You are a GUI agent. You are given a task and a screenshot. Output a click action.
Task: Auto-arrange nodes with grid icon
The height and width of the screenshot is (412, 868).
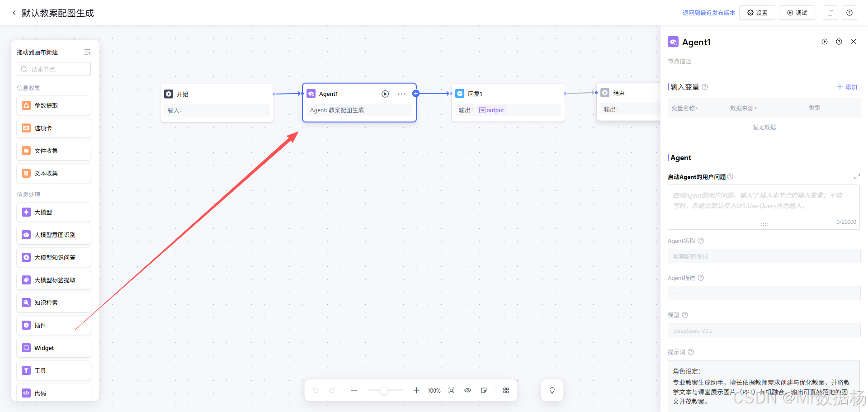click(x=506, y=390)
